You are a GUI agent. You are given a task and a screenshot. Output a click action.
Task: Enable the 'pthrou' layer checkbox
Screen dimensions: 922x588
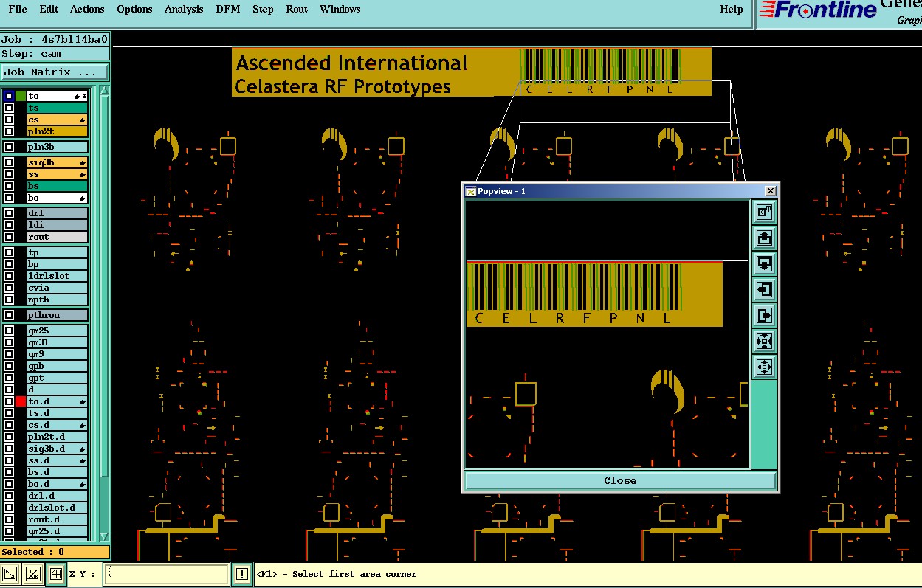[x=9, y=315]
